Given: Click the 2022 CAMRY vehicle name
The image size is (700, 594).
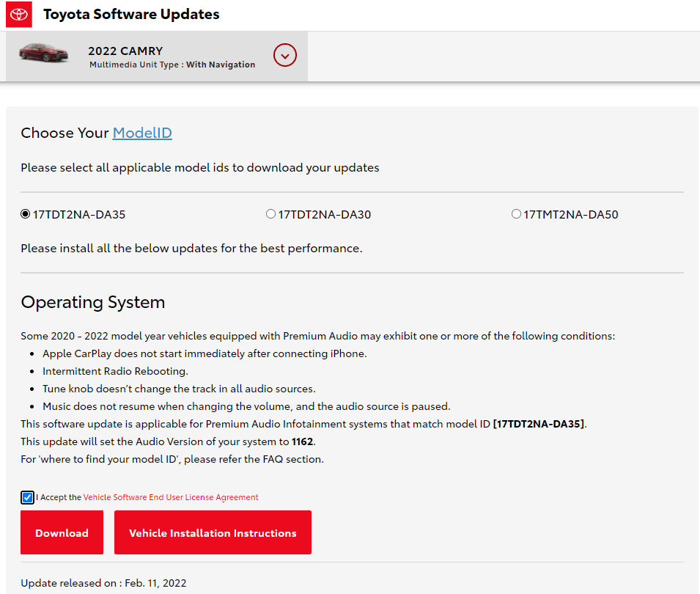Looking at the screenshot, I should pyautogui.click(x=125, y=51).
